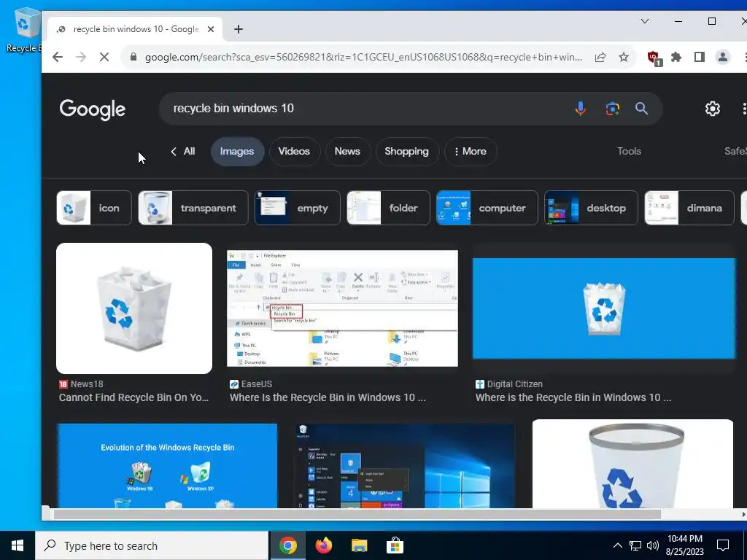
Task: Toggle the Chrome side panel icon
Action: 700,57
